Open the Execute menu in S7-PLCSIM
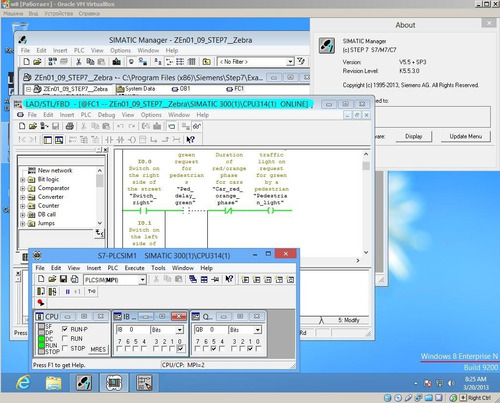Viewport: 500px width, 403px height. click(134, 268)
